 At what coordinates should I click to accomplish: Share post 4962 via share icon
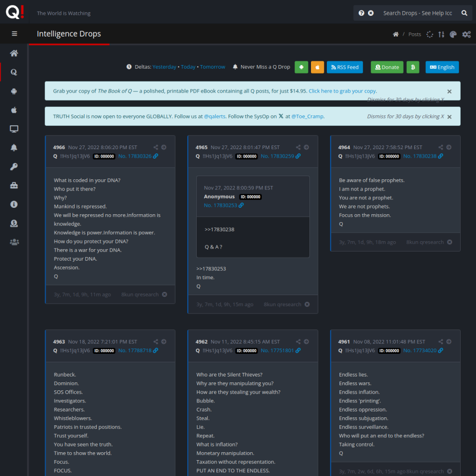tap(298, 342)
